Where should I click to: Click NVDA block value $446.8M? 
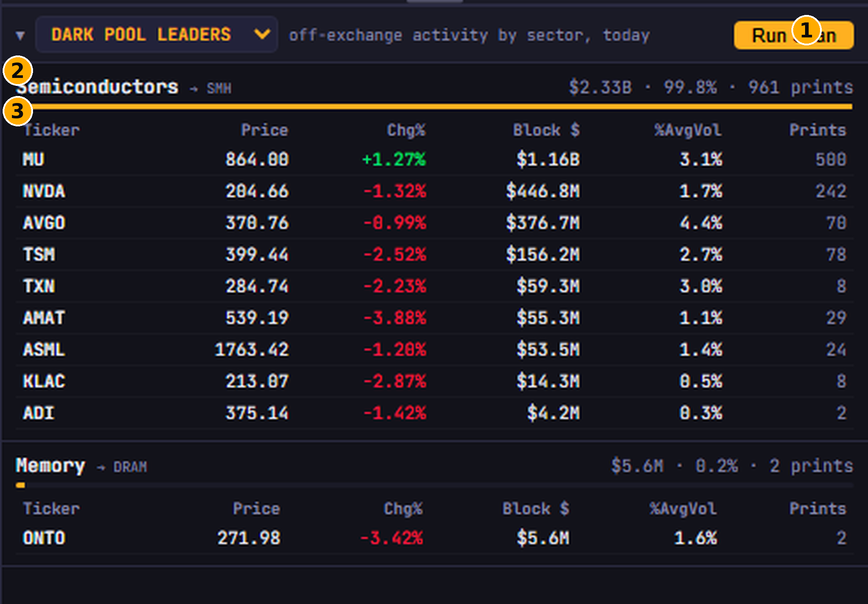pyautogui.click(x=543, y=191)
